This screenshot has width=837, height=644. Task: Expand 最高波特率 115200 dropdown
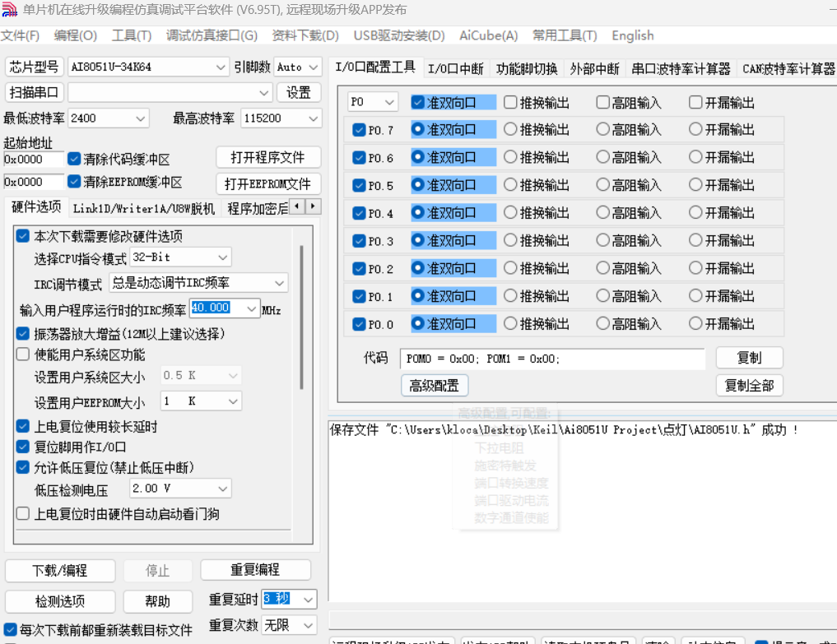click(314, 118)
